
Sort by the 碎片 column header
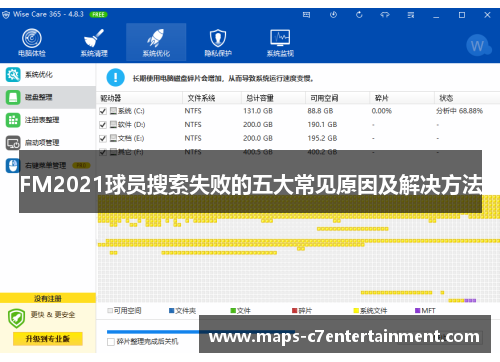click(402, 98)
